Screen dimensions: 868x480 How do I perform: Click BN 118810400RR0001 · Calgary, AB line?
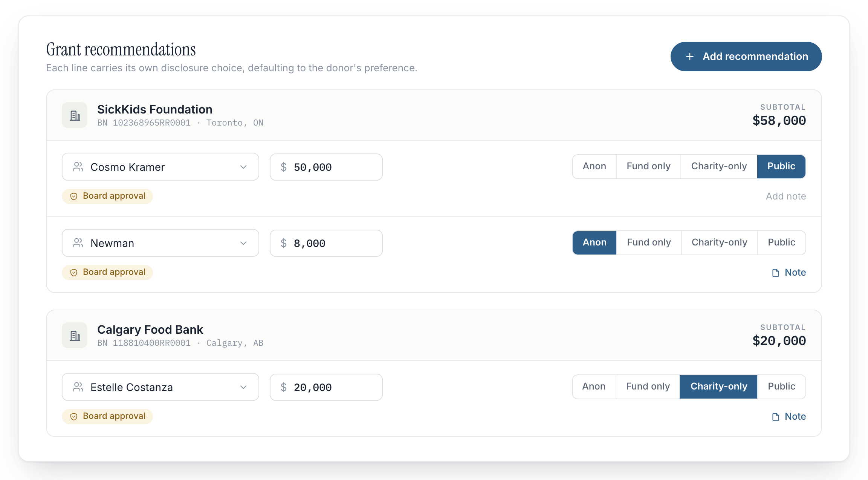click(x=180, y=343)
